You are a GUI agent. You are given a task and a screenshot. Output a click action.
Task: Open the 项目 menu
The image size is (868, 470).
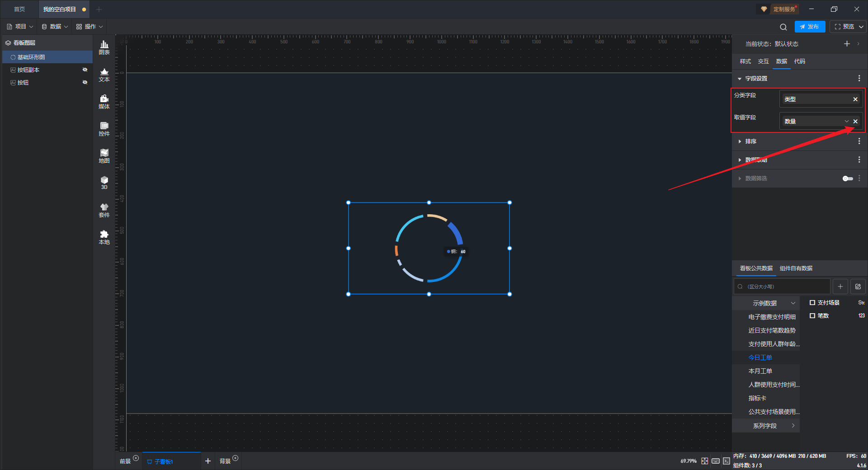point(20,27)
